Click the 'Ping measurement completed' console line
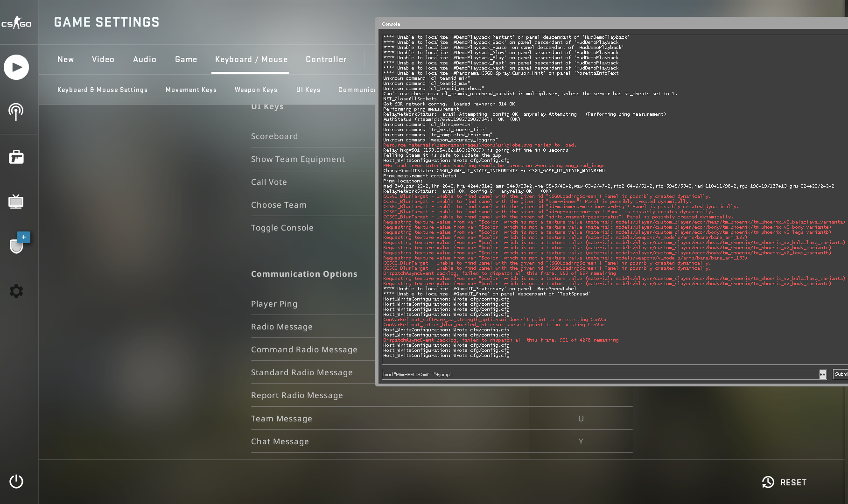The height and width of the screenshot is (504, 848). 420,175
